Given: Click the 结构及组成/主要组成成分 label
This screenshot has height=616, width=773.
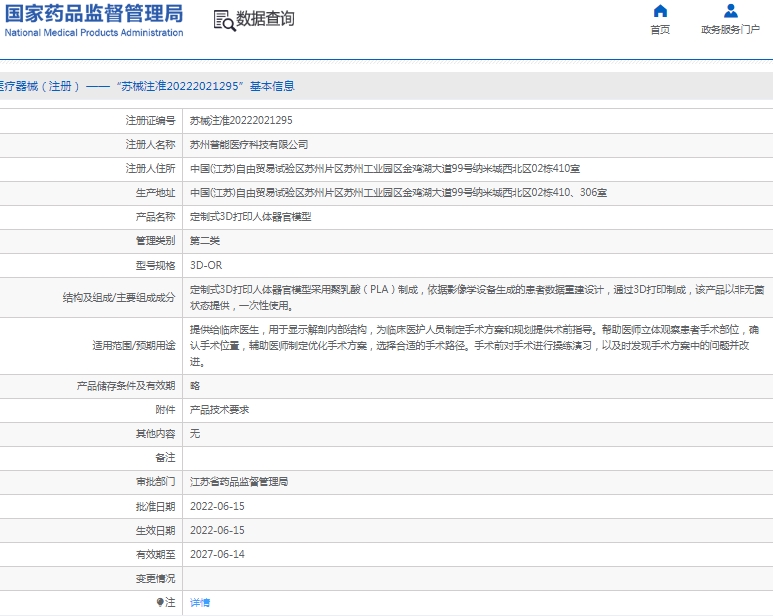Looking at the screenshot, I should (119, 298).
